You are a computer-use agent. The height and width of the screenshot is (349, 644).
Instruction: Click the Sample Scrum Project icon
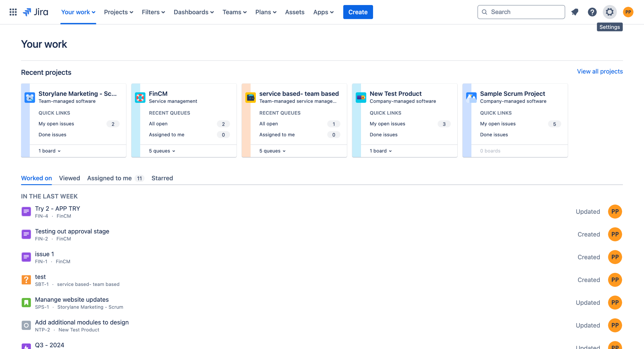[x=471, y=97]
